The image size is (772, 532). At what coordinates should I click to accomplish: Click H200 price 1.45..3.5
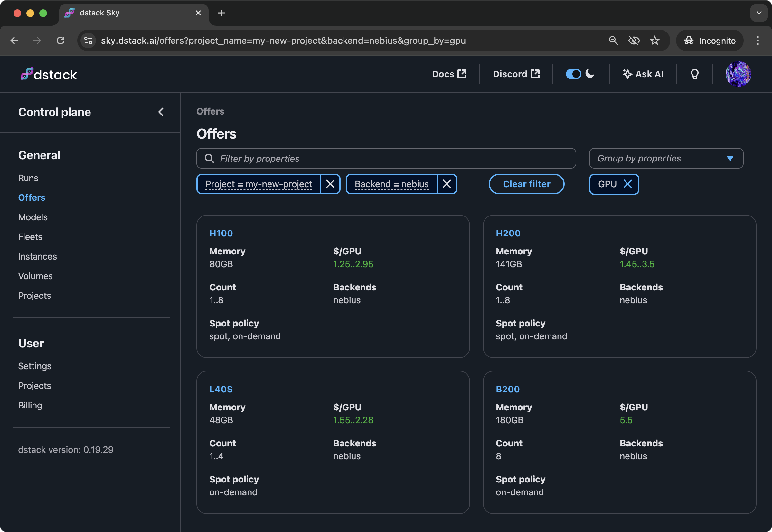coord(637,264)
